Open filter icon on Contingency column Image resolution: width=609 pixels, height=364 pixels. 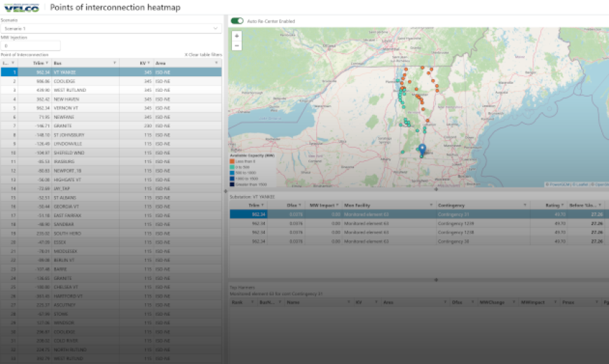(x=526, y=205)
